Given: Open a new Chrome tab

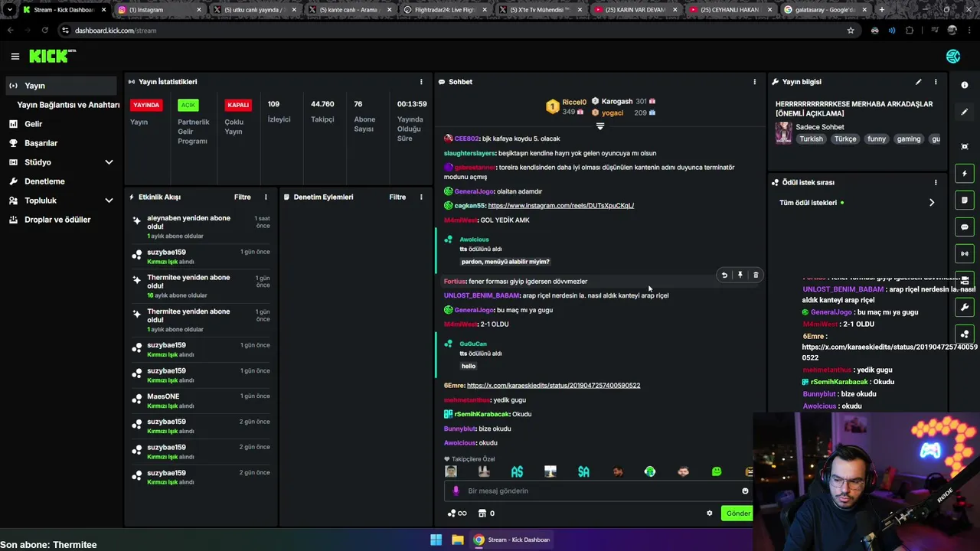Looking at the screenshot, I should 881,10.
